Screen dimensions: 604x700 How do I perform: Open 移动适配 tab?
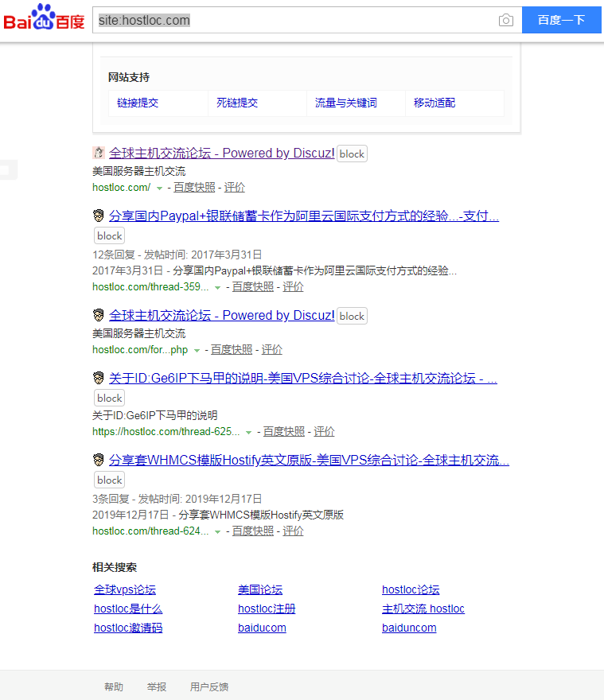[434, 103]
